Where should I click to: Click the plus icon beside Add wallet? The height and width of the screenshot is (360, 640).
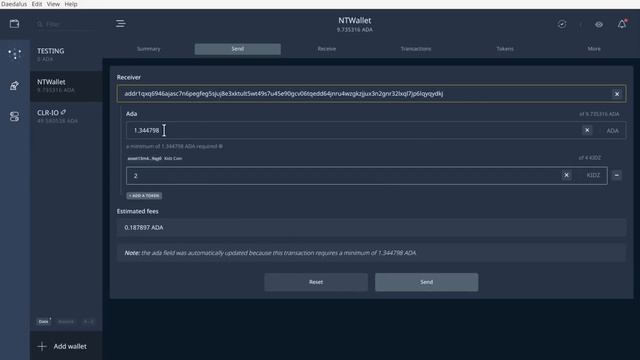click(x=42, y=346)
